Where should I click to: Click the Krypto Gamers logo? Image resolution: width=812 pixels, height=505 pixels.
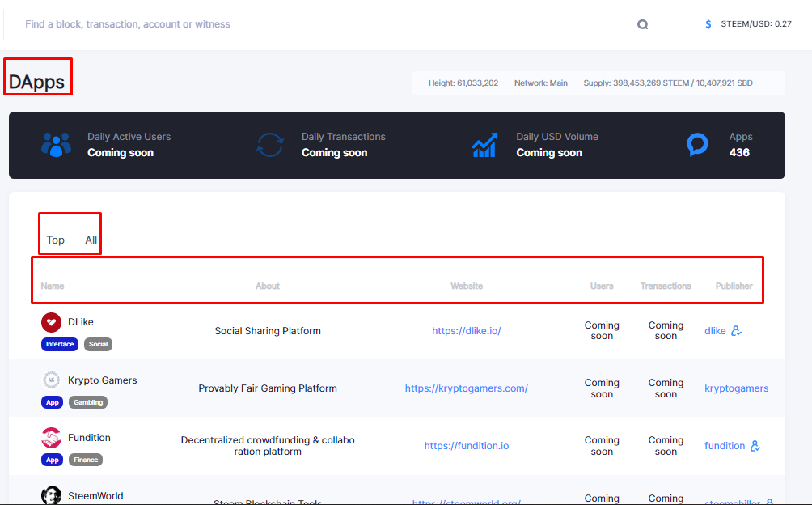click(51, 380)
